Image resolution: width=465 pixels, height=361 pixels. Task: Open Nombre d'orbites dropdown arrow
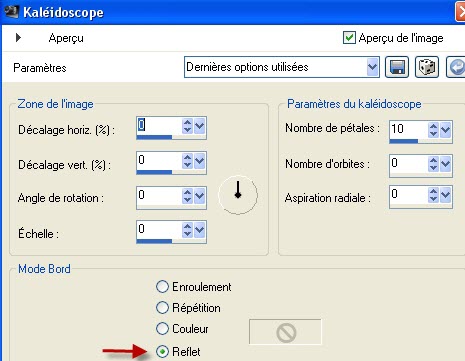coord(445,163)
